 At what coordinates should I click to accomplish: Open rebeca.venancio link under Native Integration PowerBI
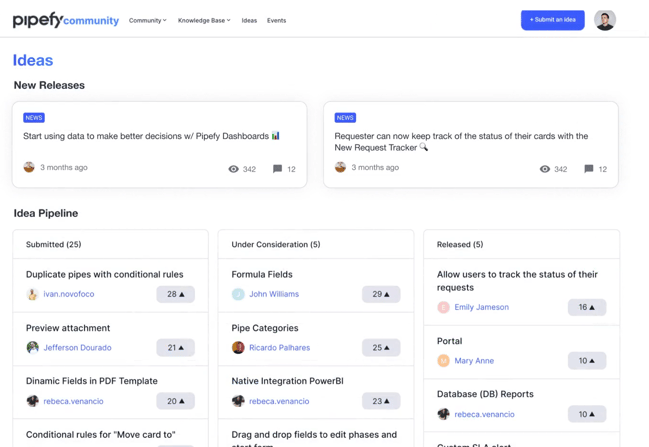click(x=279, y=401)
